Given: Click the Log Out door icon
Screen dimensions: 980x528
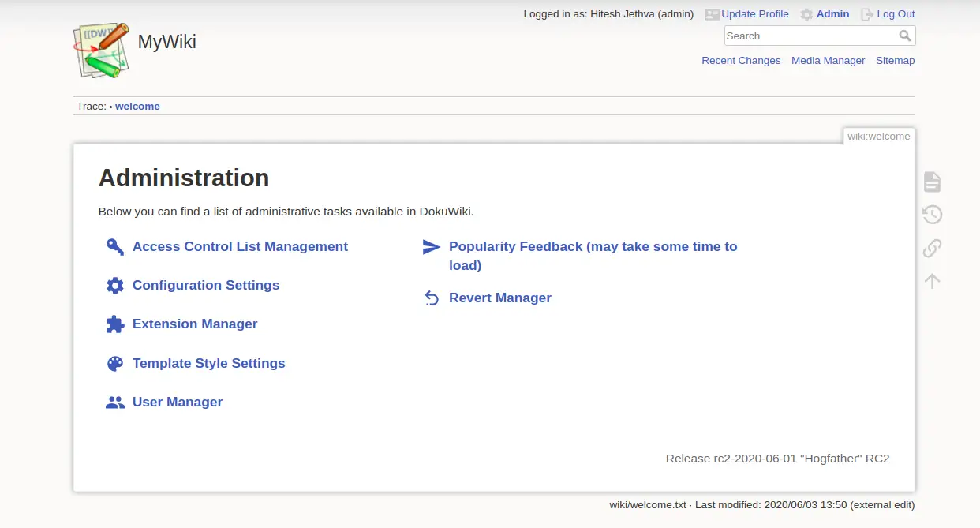Looking at the screenshot, I should [867, 14].
